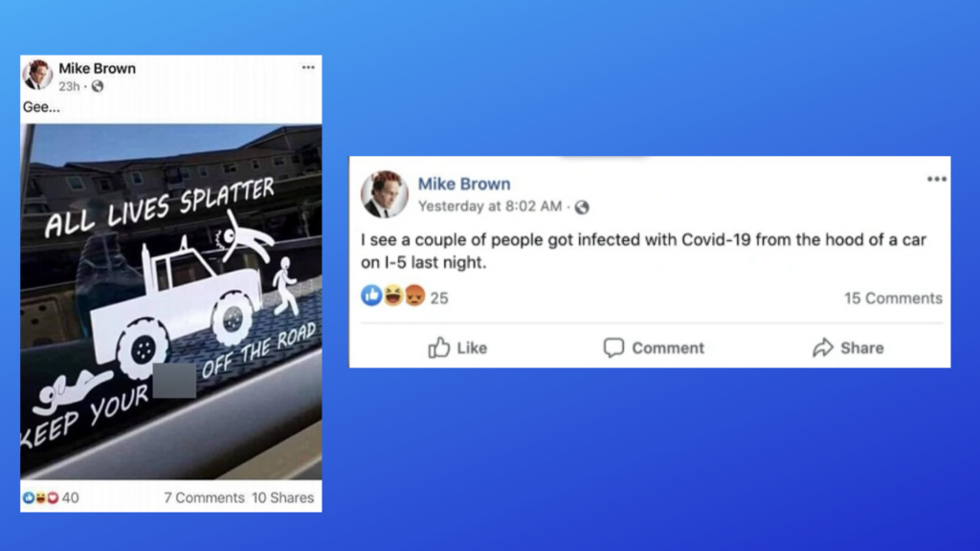View the 10 Shares on the left post
Screen dimensions: 980x551
click(x=282, y=497)
